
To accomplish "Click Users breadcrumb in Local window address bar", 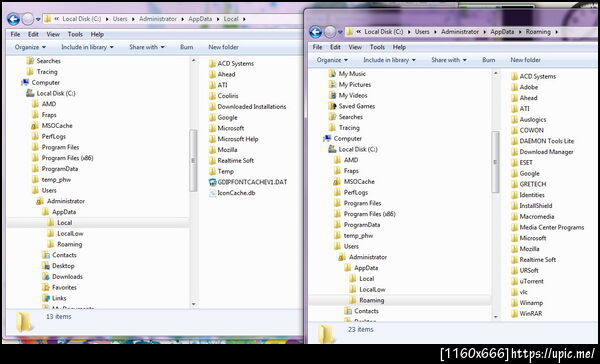I will tap(120, 19).
